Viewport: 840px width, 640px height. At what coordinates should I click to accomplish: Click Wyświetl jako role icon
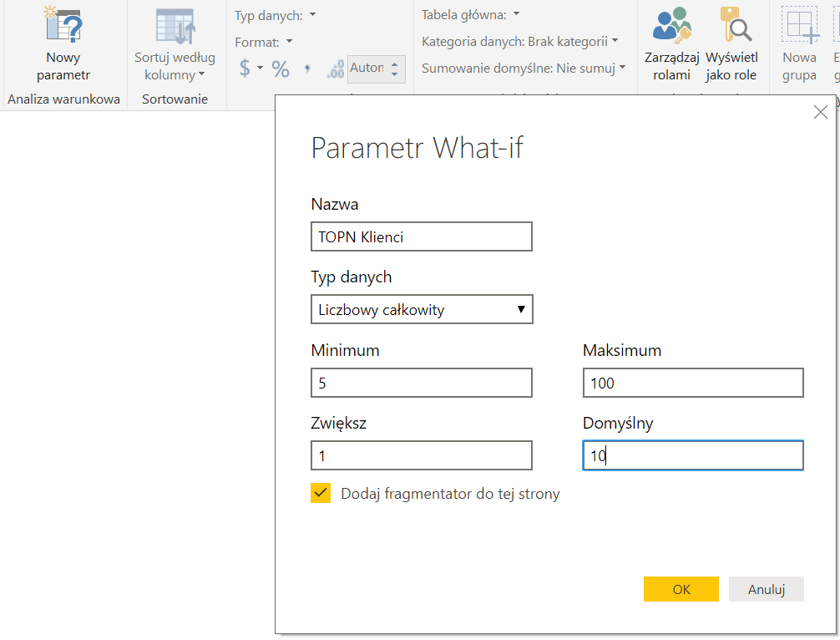pyautogui.click(x=731, y=25)
